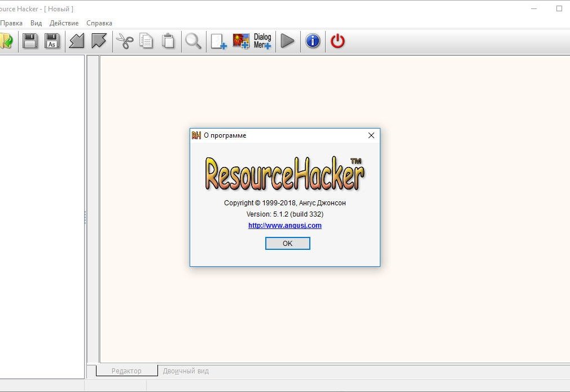Viewport: 570px width, 392px height.
Task: Click the red power Exit icon
Action: tap(337, 41)
